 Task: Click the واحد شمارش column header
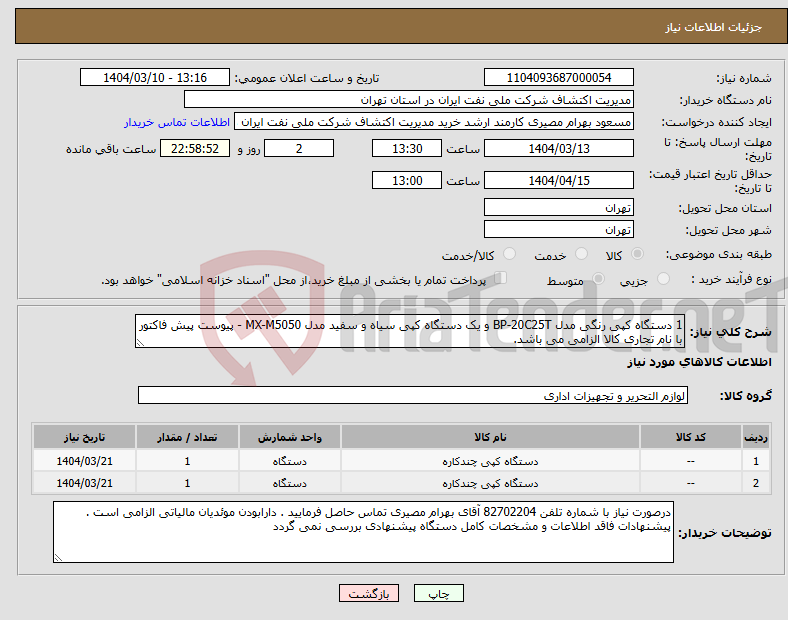(x=290, y=437)
